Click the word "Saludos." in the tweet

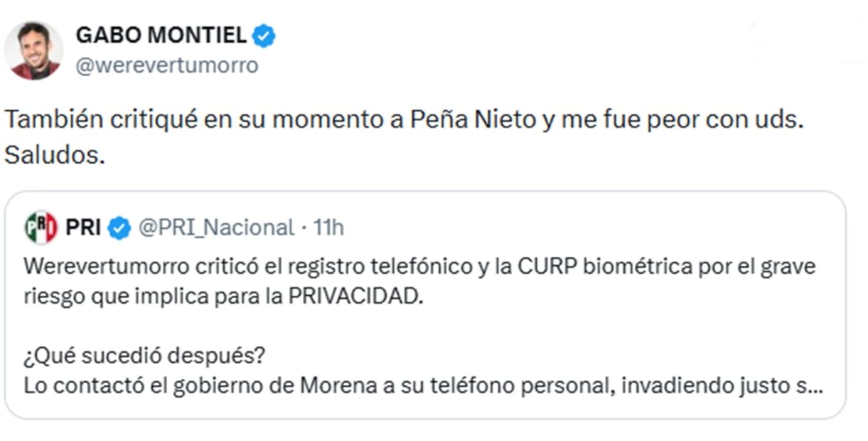(x=55, y=155)
